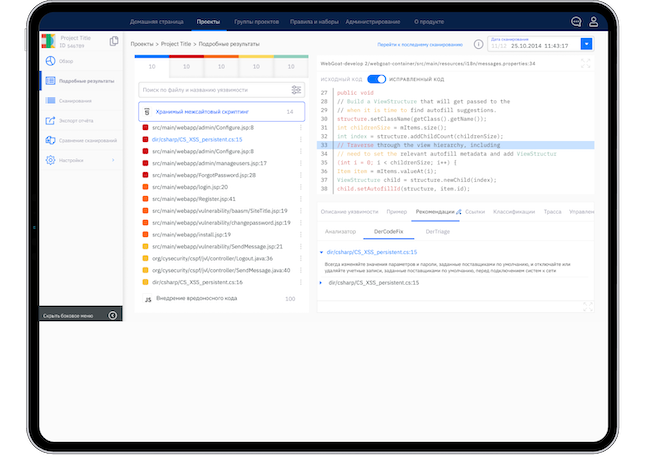This screenshot has width=650, height=469.
Task: Open options menu for ForgotPassword.jsp:28 row
Action: [x=301, y=175]
